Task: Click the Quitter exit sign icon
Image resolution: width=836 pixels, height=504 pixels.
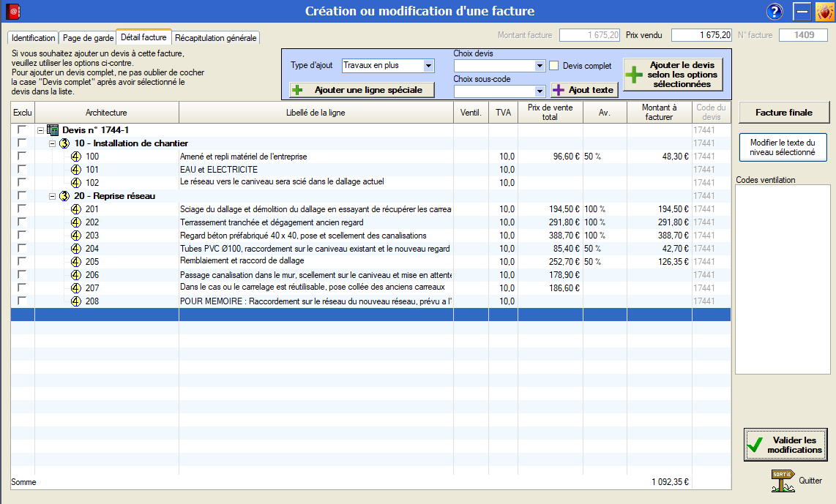Action: pyautogui.click(x=783, y=481)
